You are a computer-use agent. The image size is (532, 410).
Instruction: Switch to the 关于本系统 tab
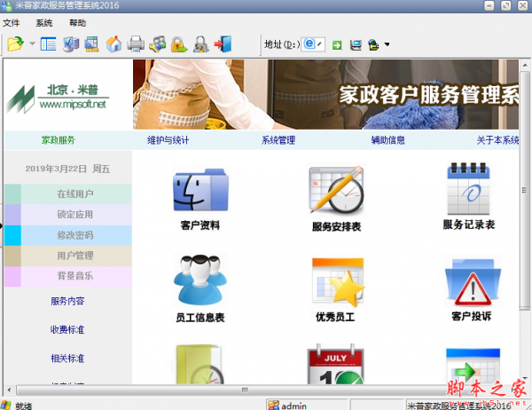coord(497,140)
